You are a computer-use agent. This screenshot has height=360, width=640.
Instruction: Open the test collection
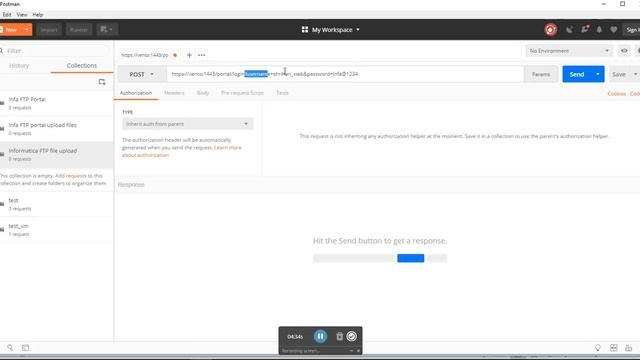click(56, 204)
